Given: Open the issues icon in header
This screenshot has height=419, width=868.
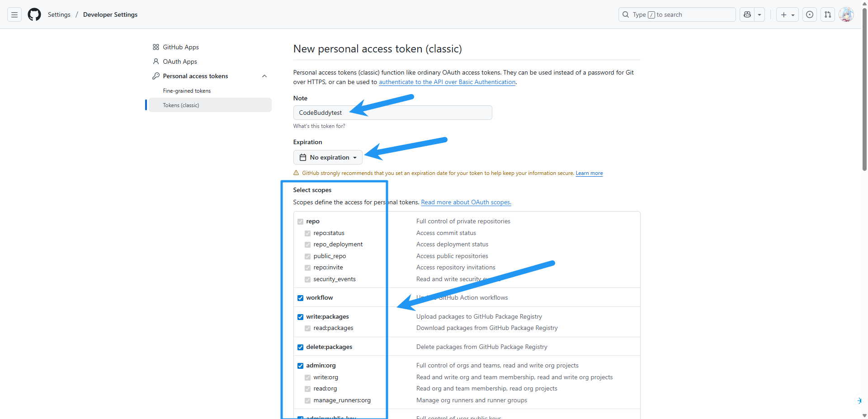Looking at the screenshot, I should pos(810,15).
